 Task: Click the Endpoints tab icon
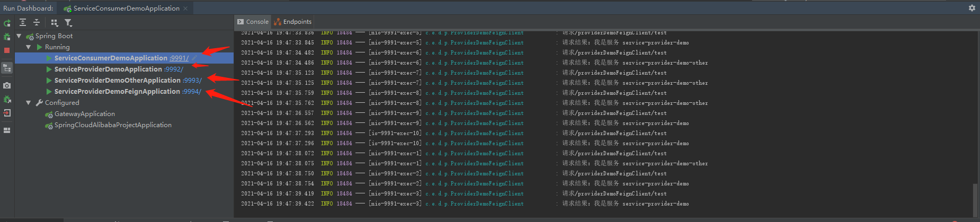click(278, 22)
